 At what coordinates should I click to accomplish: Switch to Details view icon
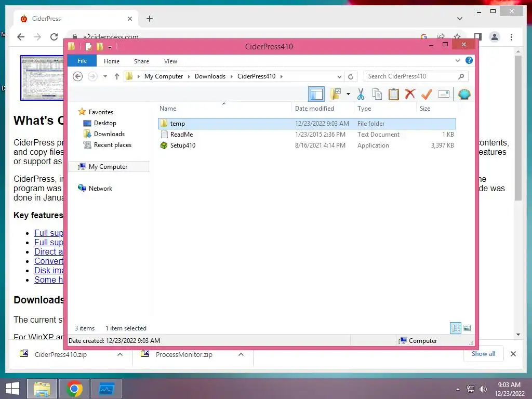pyautogui.click(x=456, y=328)
